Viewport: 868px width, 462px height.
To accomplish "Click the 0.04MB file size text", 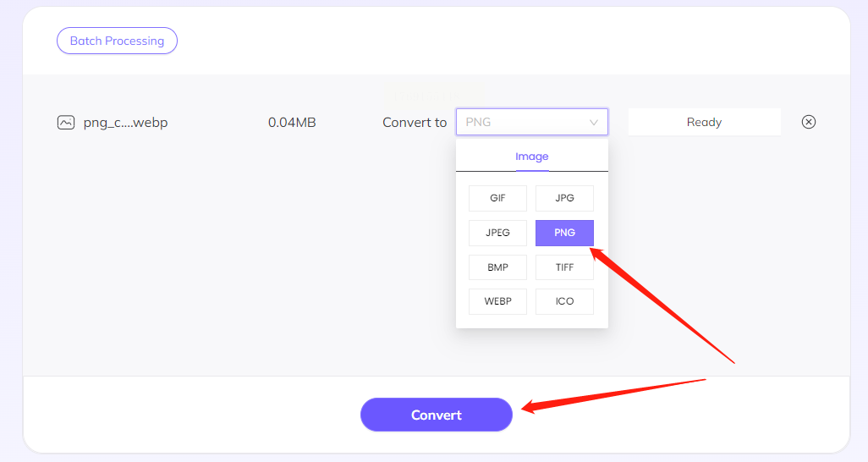I will [292, 123].
